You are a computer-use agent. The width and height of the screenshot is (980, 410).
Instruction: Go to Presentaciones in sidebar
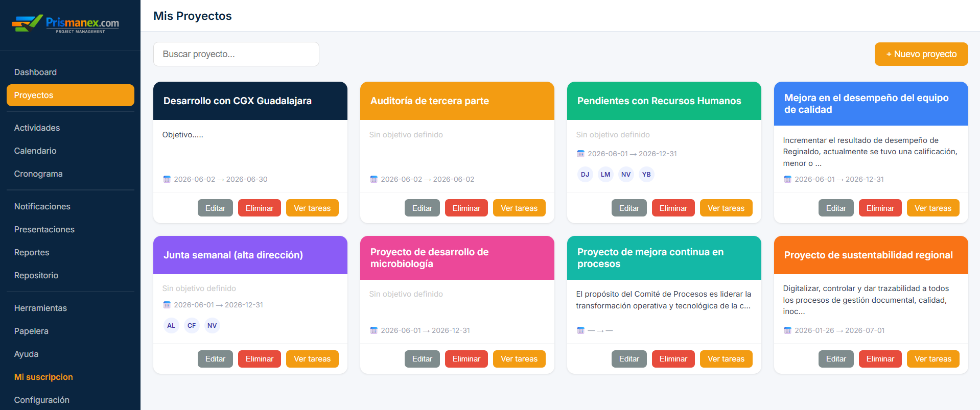pos(71,229)
